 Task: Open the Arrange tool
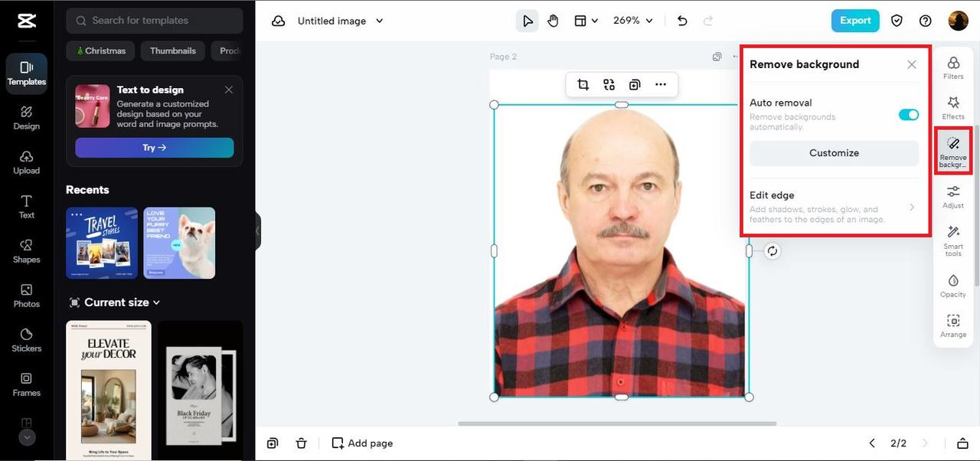[953, 325]
